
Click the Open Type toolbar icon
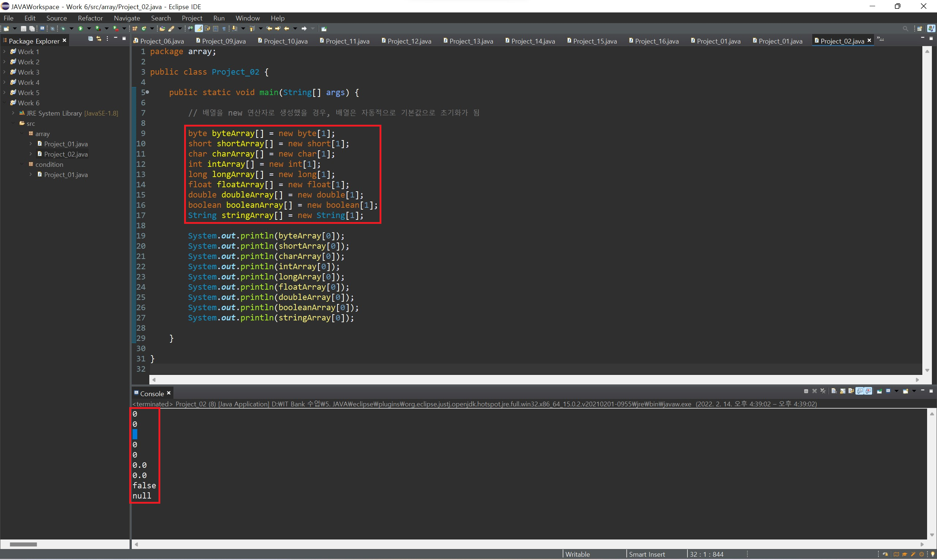point(163,29)
